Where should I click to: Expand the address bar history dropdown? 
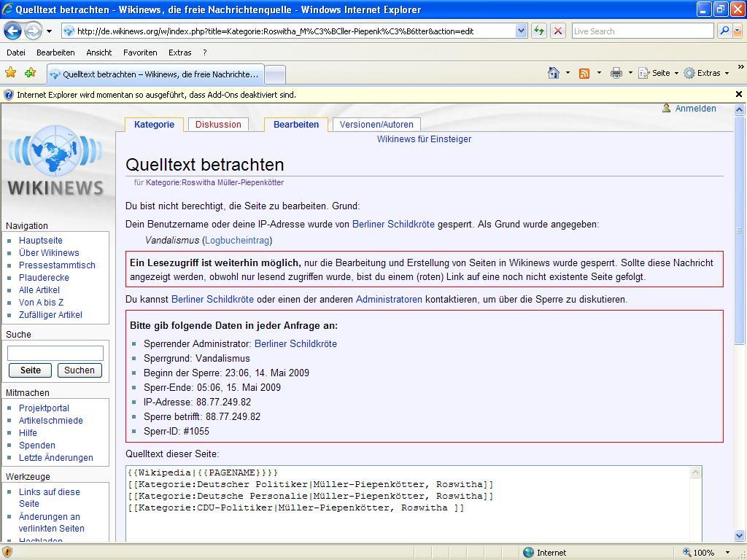[521, 31]
